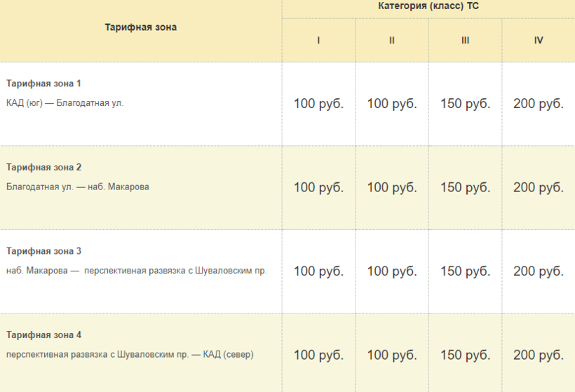Viewport: 575px width, 392px height.
Task: Click the "Тарифная зона 3" row title
Action: click(44, 251)
